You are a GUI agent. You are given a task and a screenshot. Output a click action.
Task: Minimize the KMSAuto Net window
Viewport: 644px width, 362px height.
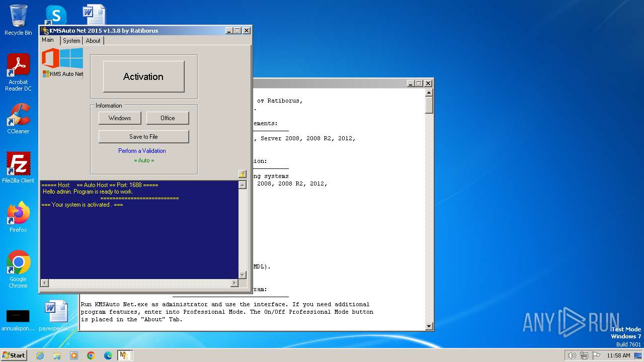coord(229,31)
